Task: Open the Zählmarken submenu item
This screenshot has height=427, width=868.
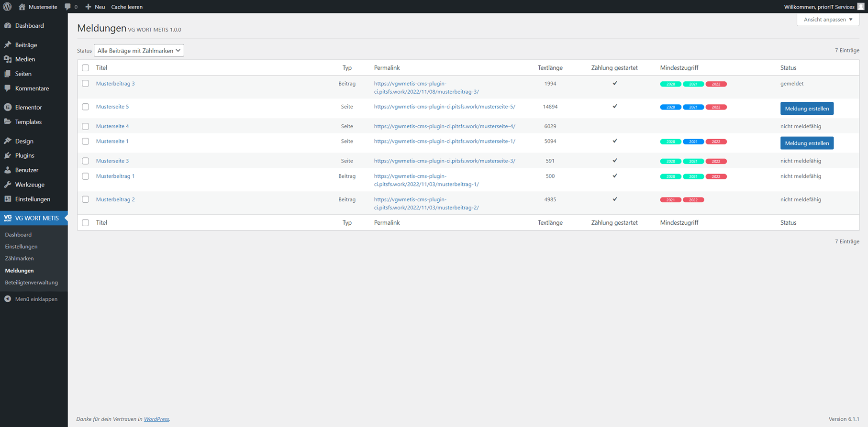Action: tap(19, 258)
